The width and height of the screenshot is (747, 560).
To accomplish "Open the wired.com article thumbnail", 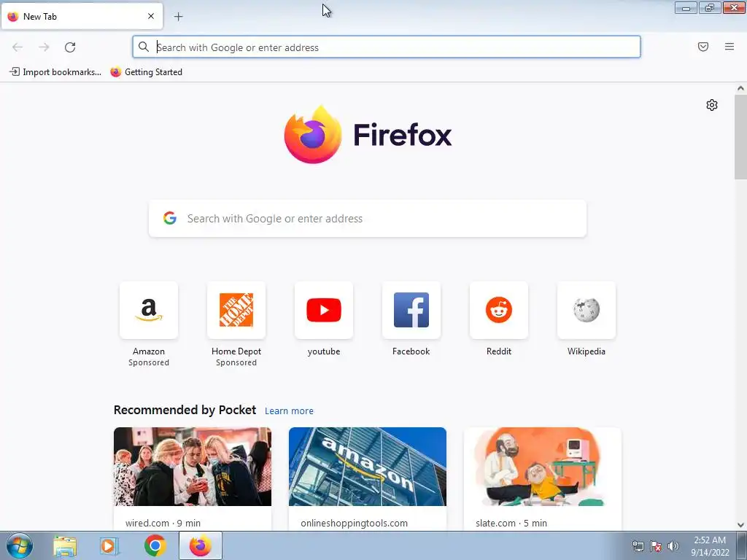I will coord(193,467).
